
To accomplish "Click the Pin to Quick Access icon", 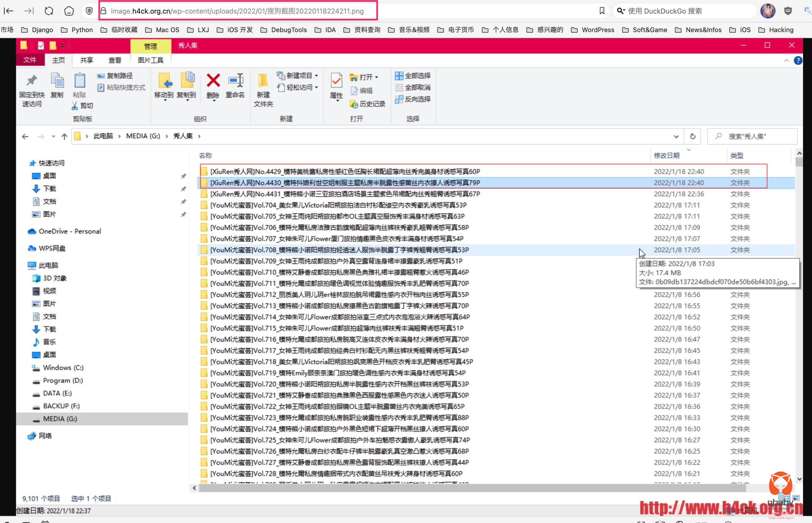I will pyautogui.click(x=31, y=81).
